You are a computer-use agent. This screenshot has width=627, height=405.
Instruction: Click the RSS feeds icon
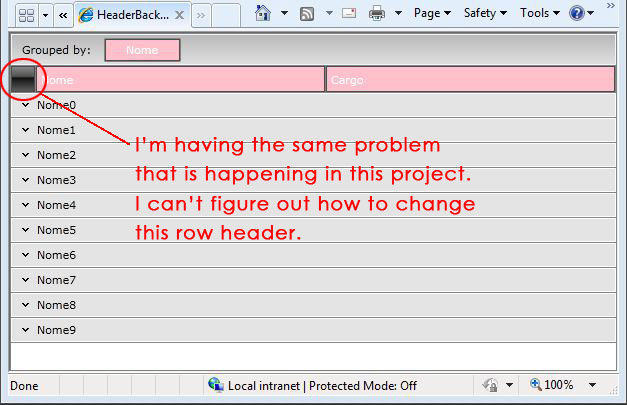(x=307, y=14)
